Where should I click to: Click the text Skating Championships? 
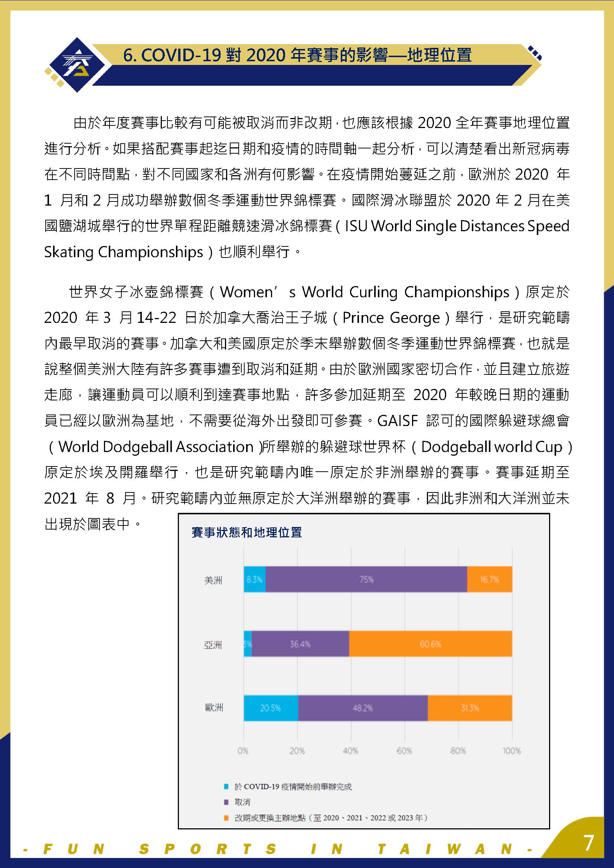coord(124,252)
